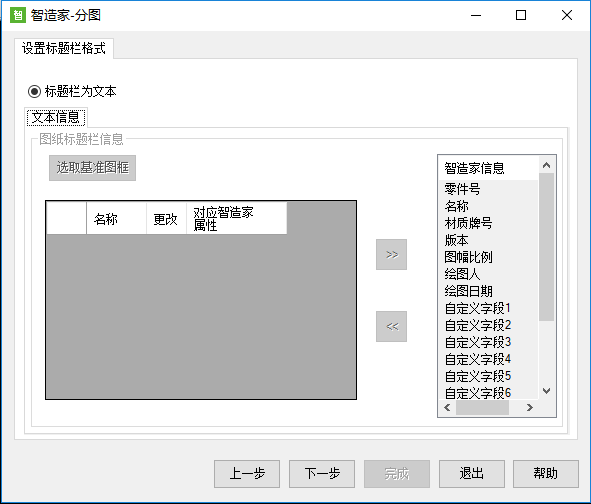Select 零件号 in the 智造家信息 list
Viewport: 591px width, 504px height.
[x=488, y=189]
